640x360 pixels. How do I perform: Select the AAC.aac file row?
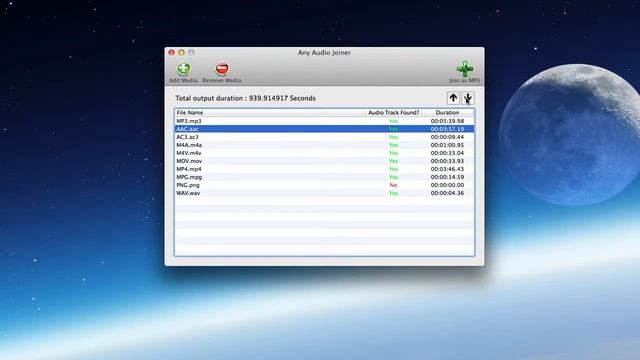point(324,129)
